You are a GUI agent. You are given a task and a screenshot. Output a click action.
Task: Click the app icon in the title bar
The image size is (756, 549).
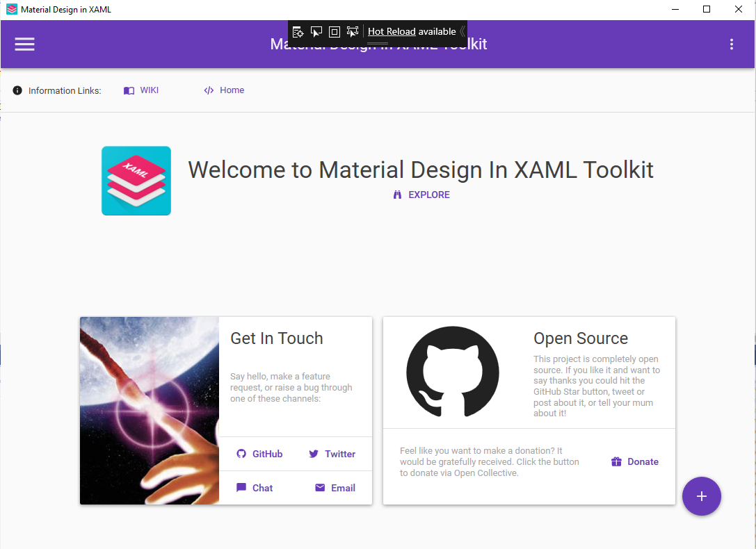coord(12,9)
